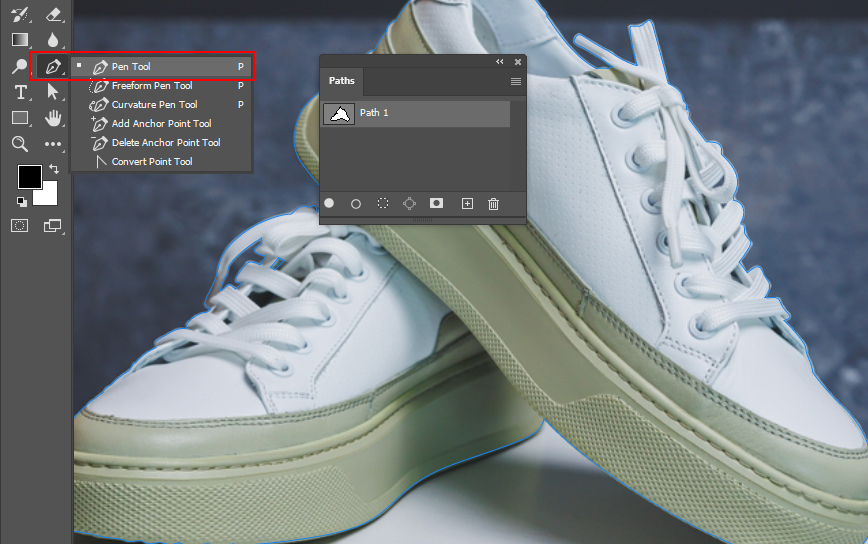Select the Blur tool droplet icon
This screenshot has height=544, width=868.
tap(53, 40)
